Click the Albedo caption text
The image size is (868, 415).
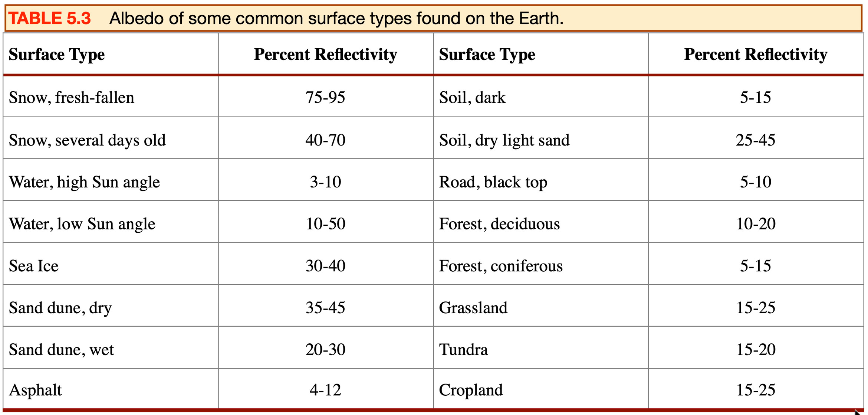point(336,18)
